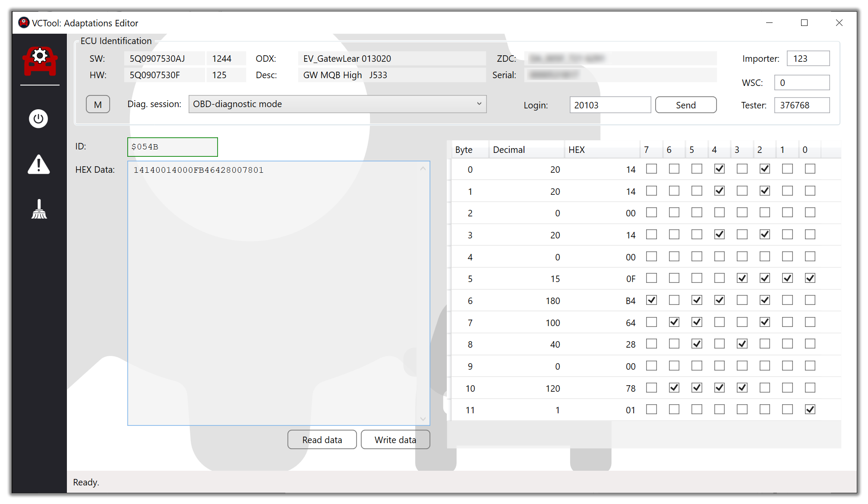868x504 pixels.
Task: Click the power button sidebar icon
Action: click(x=38, y=119)
